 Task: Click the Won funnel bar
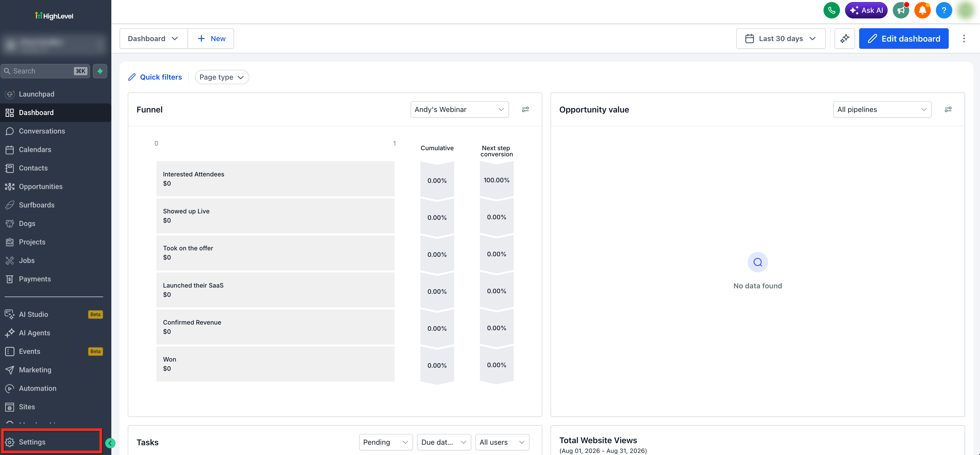275,364
